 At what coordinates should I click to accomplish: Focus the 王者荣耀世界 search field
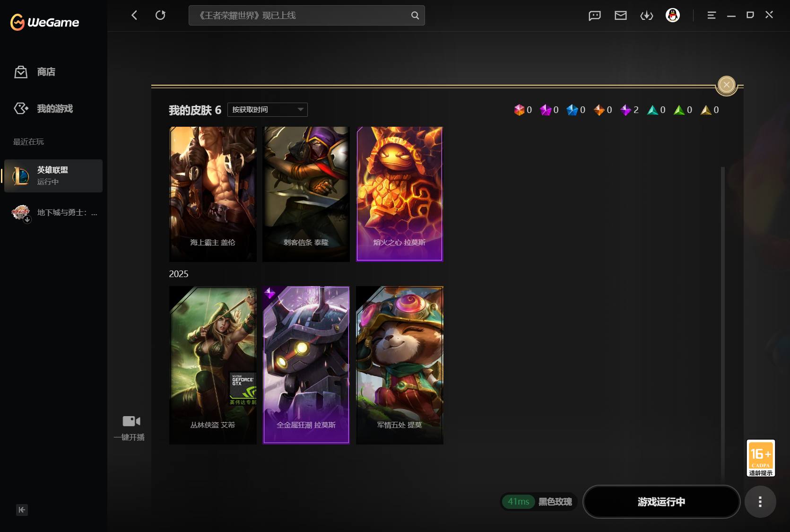click(306, 16)
